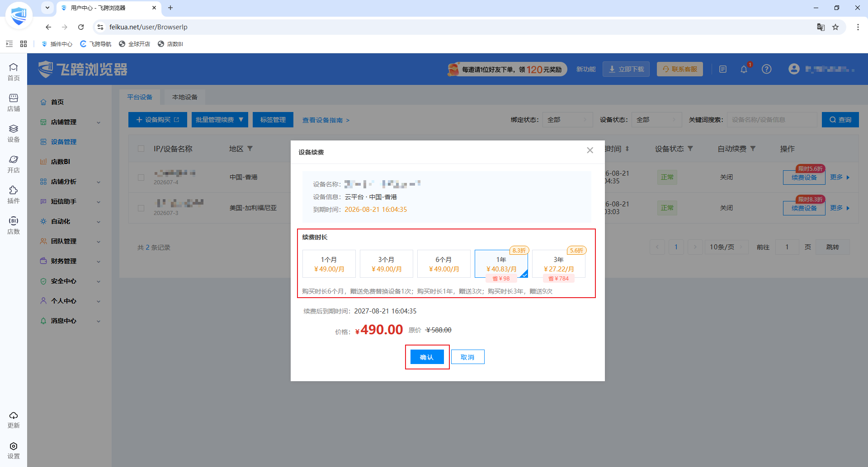Open the 开店 icon in the left rail
Screen dimensions: 868x467
[x=14, y=164]
